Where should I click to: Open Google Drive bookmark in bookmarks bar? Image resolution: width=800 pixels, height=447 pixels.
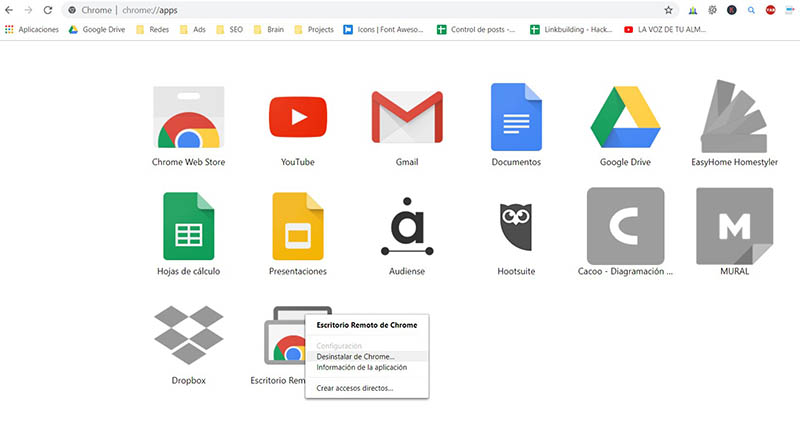97,30
